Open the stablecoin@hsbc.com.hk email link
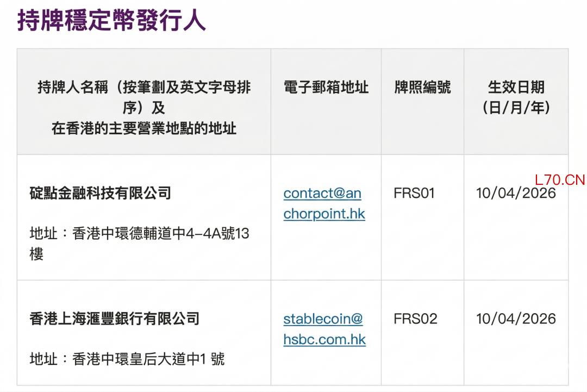 pos(324,329)
